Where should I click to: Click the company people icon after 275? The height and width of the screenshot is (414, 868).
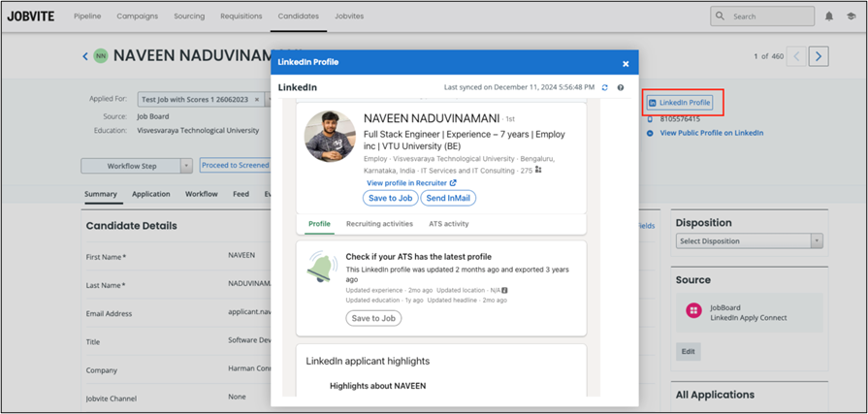(x=538, y=170)
